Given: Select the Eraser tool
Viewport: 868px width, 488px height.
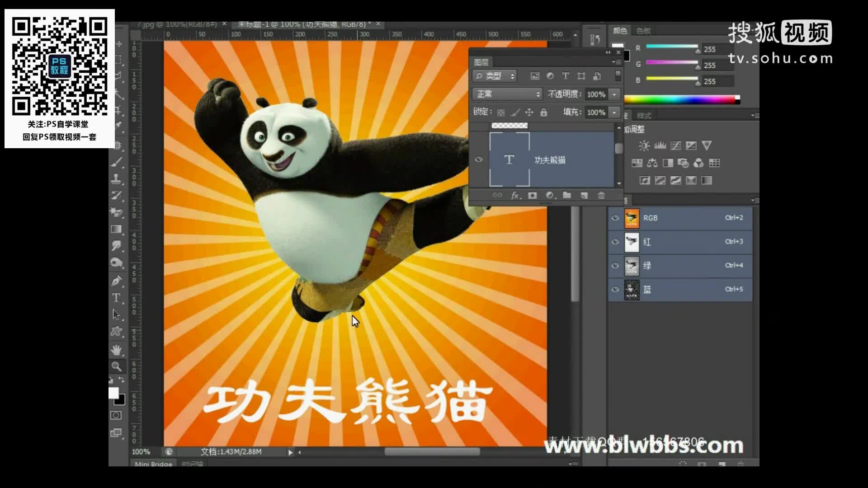Looking at the screenshot, I should 117,212.
